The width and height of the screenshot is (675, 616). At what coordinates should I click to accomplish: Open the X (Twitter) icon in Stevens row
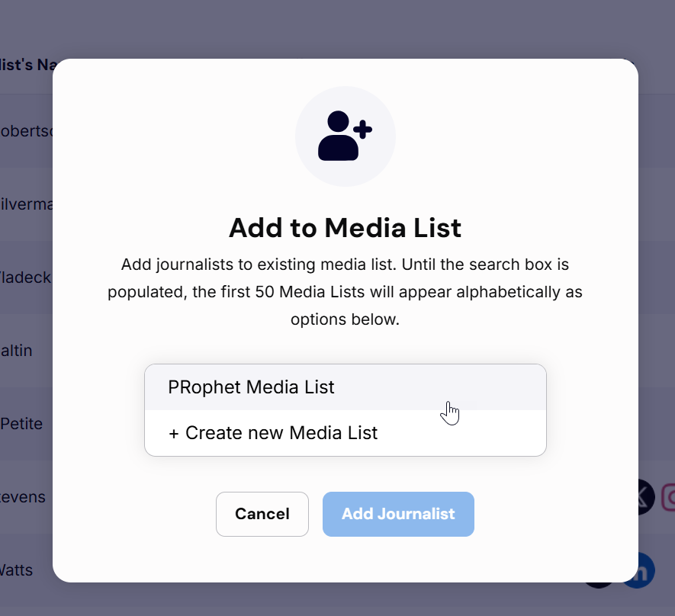coord(646,497)
